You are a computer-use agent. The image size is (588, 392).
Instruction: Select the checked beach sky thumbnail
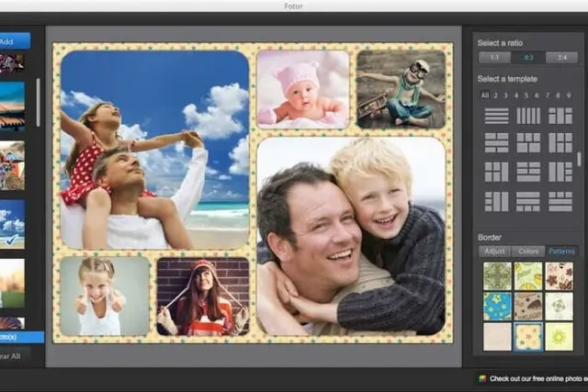[12, 224]
